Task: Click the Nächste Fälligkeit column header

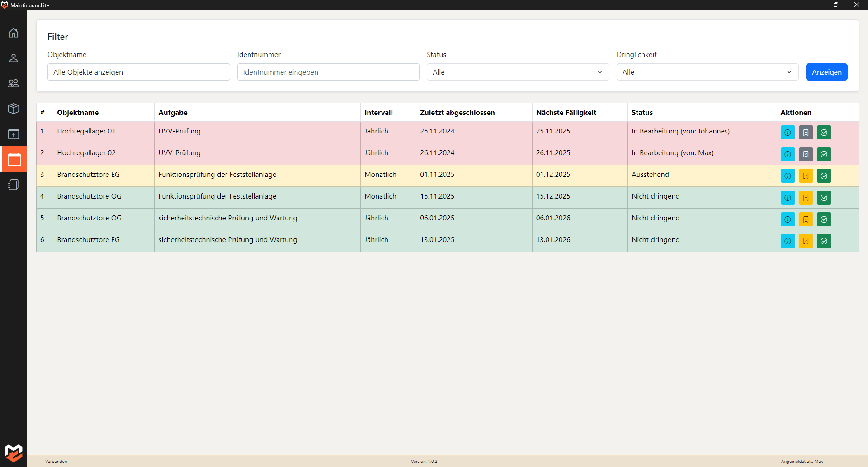Action: 566,112
